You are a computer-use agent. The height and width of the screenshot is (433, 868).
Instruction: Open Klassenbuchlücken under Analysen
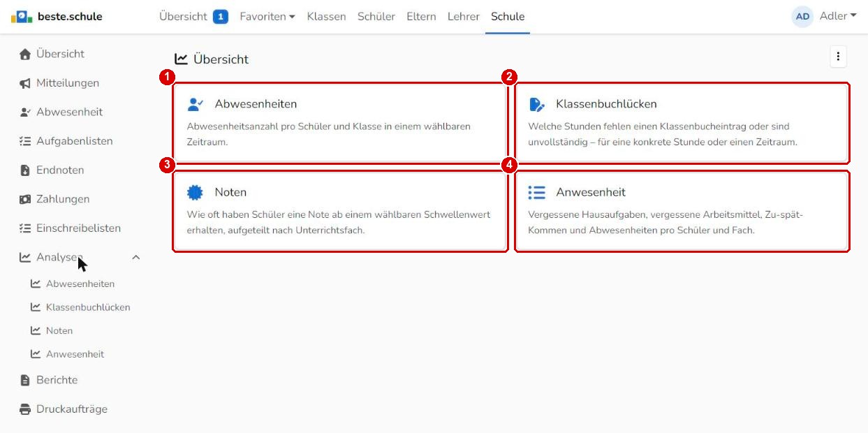(88, 307)
